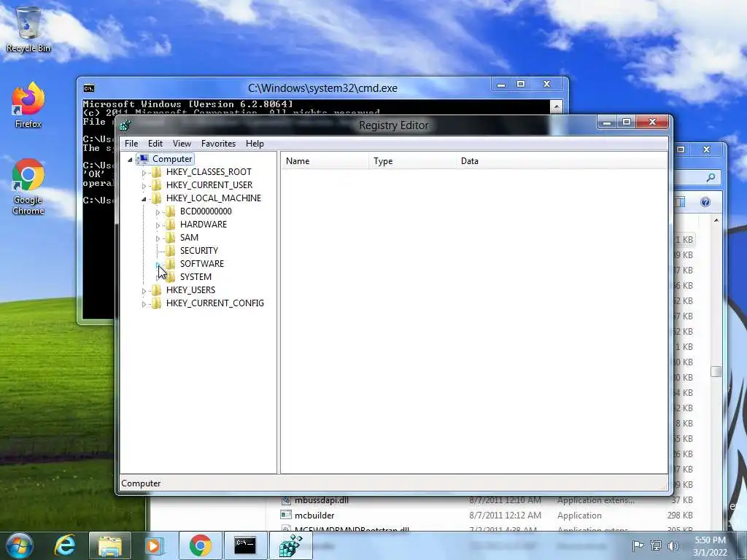Open the Firefox desktop shortcut
The width and height of the screenshot is (747, 560).
28,105
